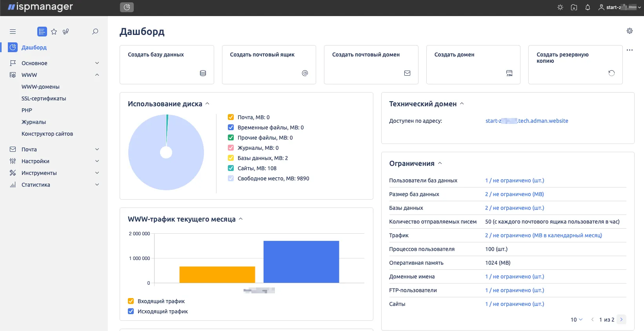Screen dimensions: 644x331
Task: Click the restore icon in Создать резервную копию card
Action: click(611, 73)
